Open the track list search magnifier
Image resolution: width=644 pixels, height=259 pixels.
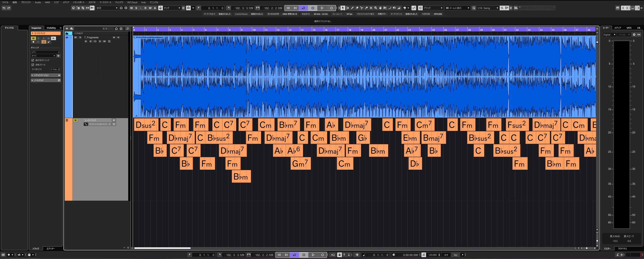tap(127, 28)
